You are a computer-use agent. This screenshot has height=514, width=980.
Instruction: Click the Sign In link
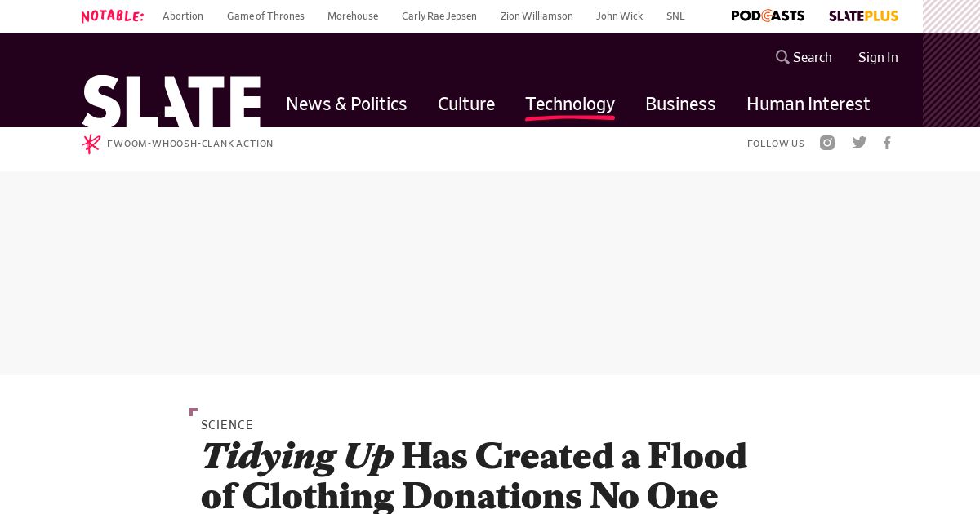[878, 57]
